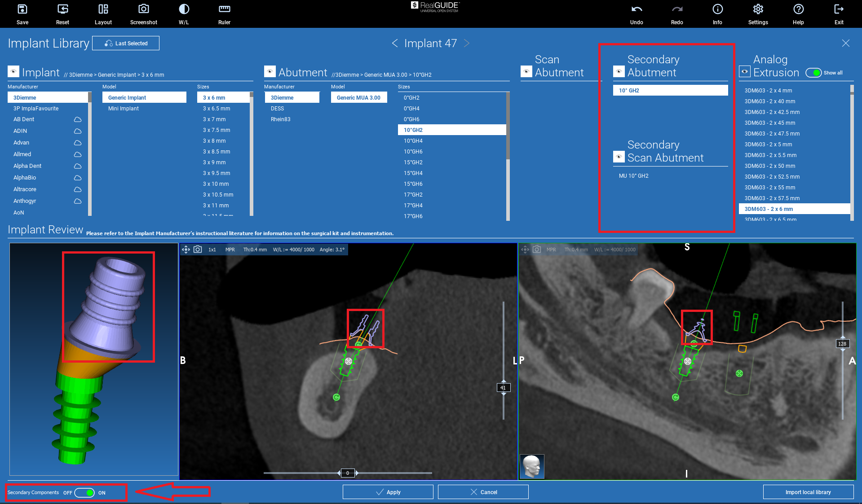
Task: Hide the Abutment using its eye icon
Action: 270,72
